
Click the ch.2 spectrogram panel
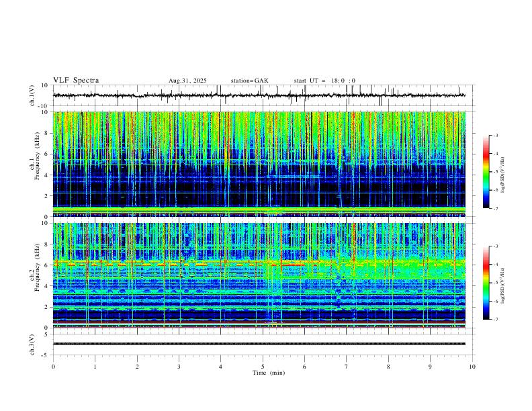(x=259, y=275)
